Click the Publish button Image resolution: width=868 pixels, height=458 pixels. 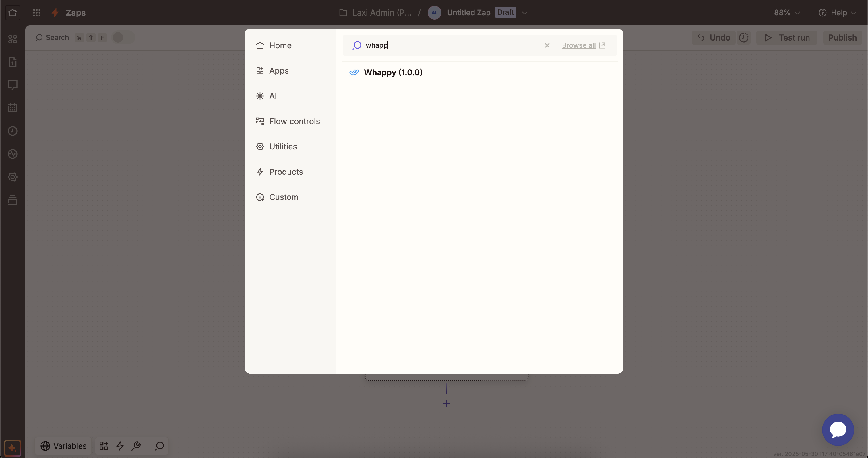(842, 37)
